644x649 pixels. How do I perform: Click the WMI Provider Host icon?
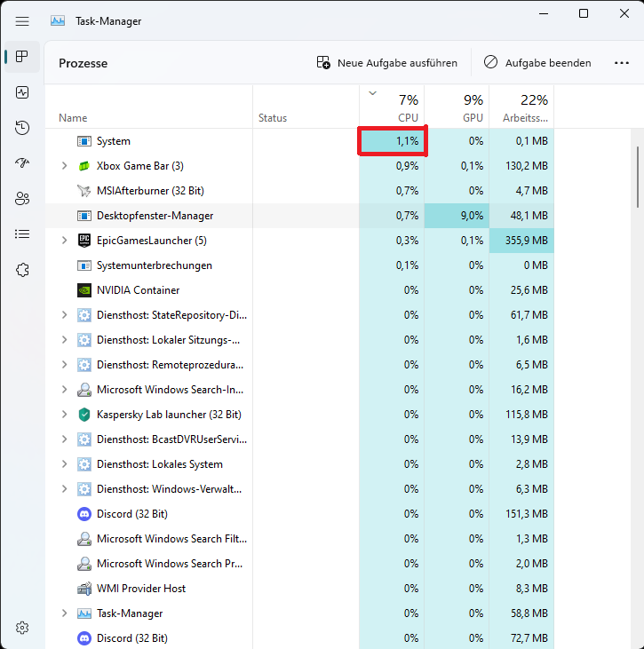pyautogui.click(x=84, y=588)
